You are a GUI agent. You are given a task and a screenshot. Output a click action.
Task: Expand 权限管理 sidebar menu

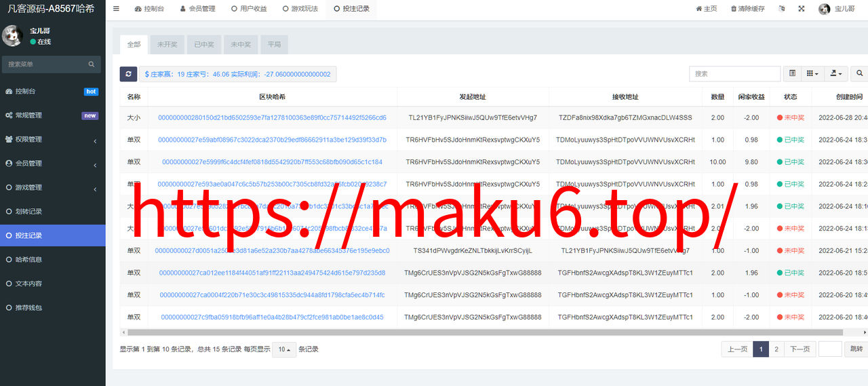point(52,139)
